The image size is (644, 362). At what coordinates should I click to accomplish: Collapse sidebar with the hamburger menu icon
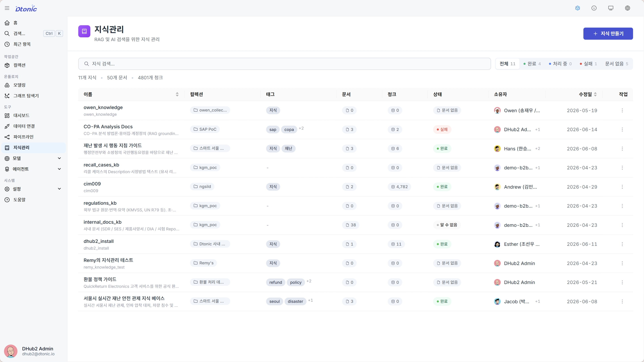pos(7,8)
